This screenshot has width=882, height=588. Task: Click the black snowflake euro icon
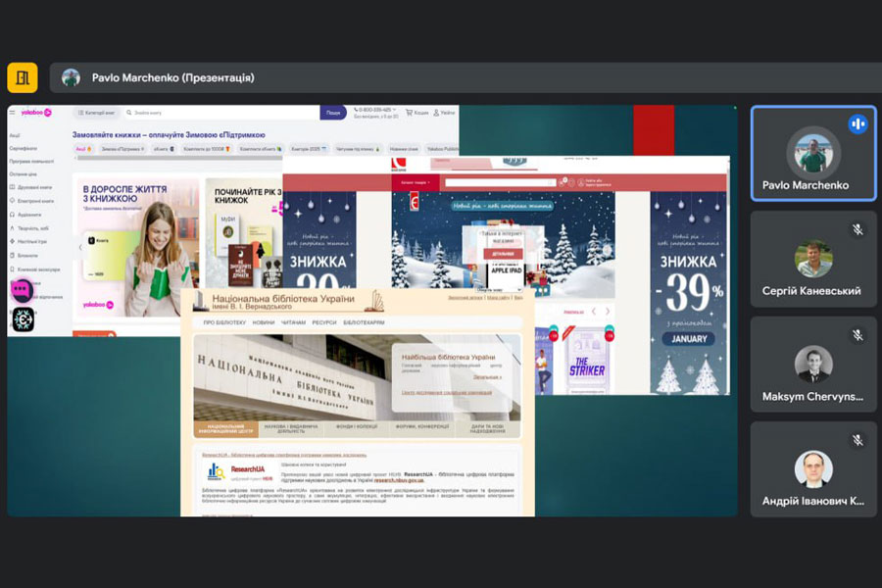[x=24, y=319]
